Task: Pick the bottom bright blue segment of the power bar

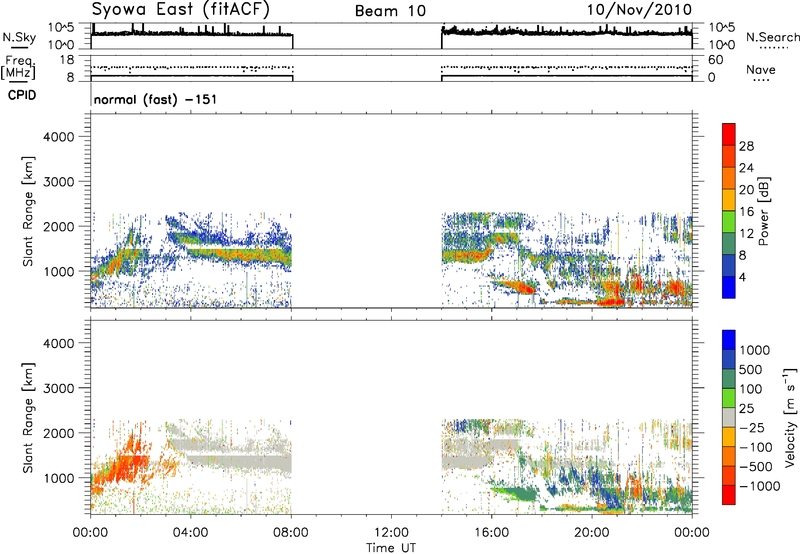Action: (729, 287)
